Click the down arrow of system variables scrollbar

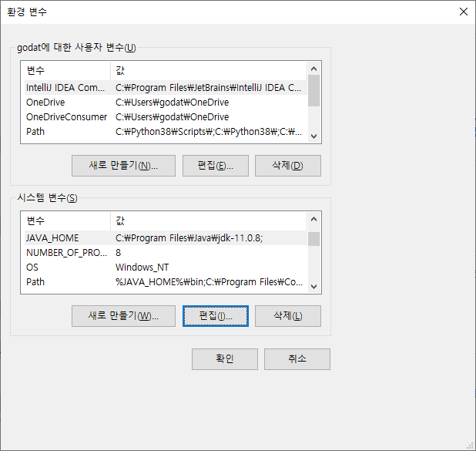point(314,287)
